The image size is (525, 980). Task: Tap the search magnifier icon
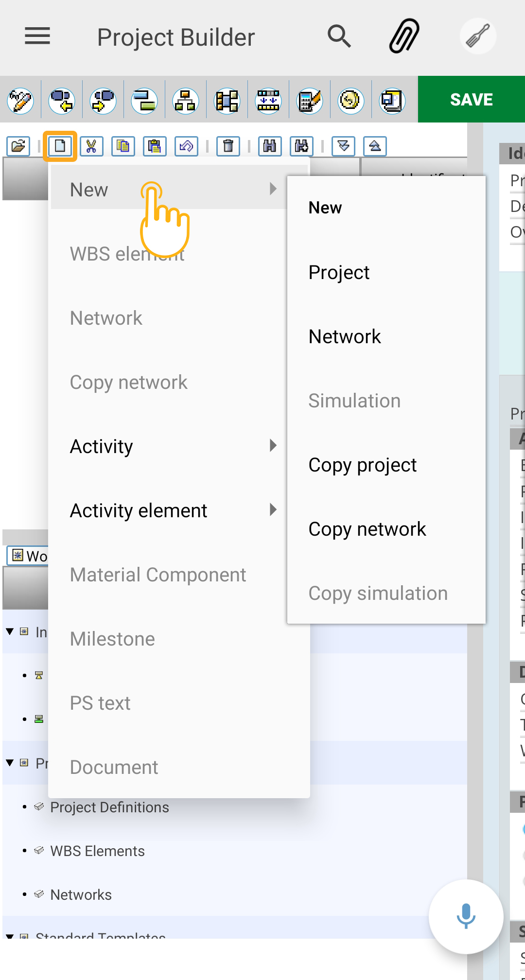pyautogui.click(x=339, y=36)
